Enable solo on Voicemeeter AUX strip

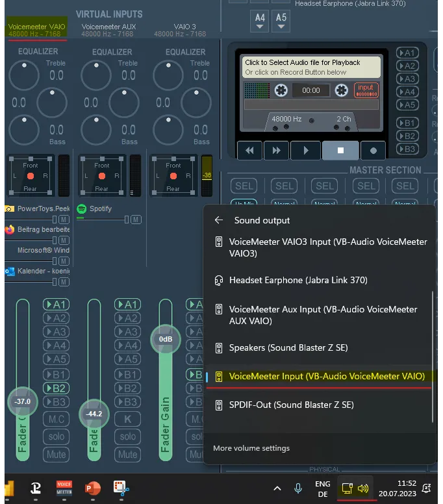pyautogui.click(x=128, y=436)
